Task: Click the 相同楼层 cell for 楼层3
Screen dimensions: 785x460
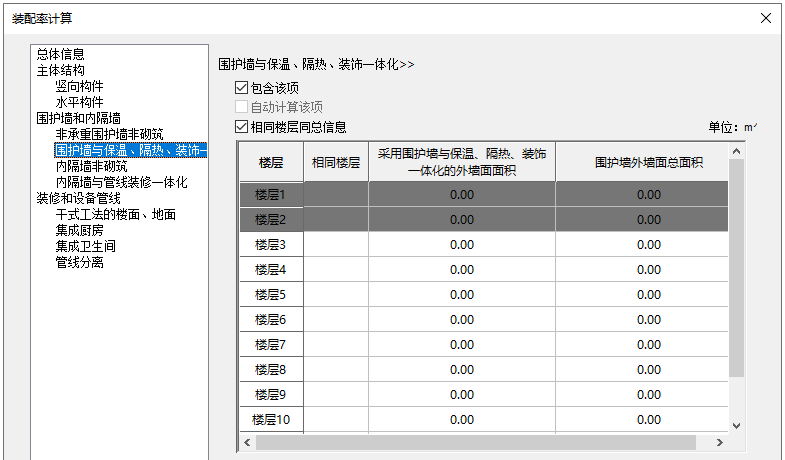Action: click(336, 245)
